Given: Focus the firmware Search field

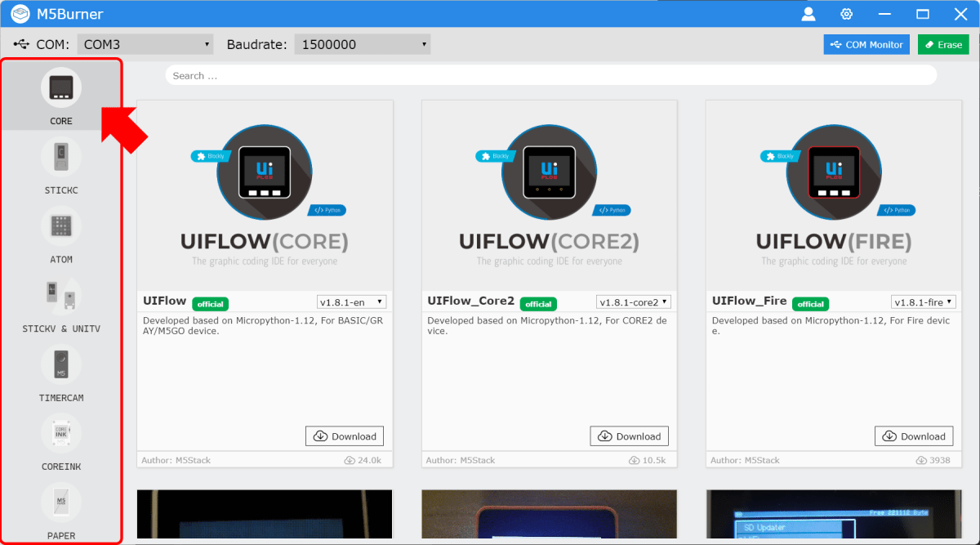Looking at the screenshot, I should tap(551, 75).
